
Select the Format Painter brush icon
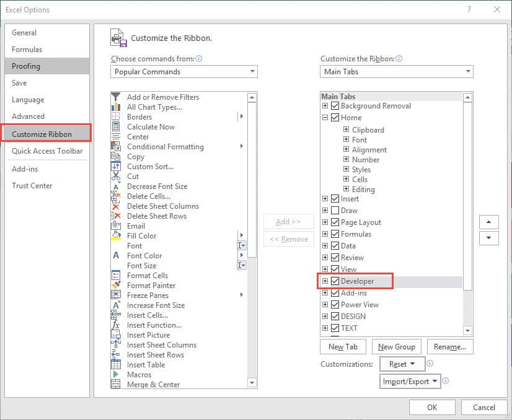116,285
